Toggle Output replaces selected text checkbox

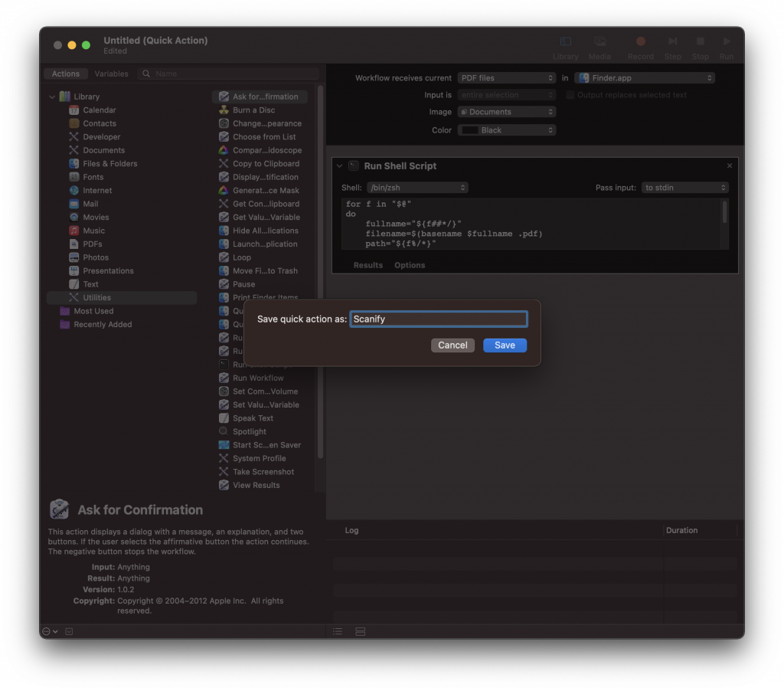pos(570,95)
